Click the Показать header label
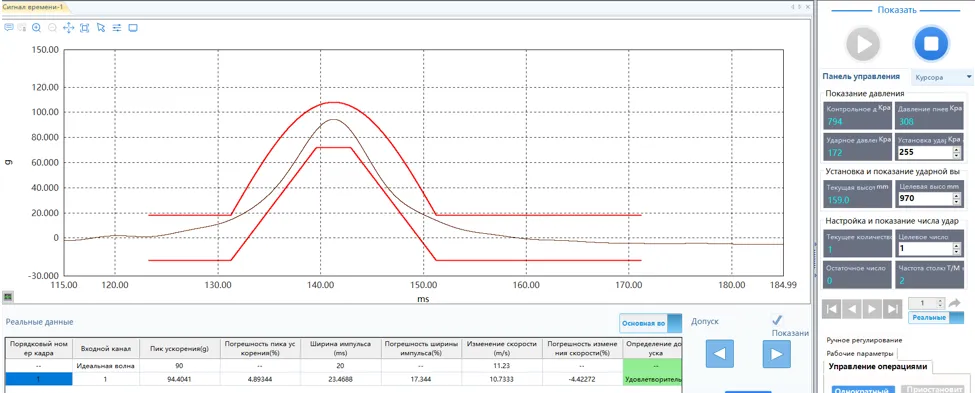Screen dimensions: 975x393 (x=896, y=10)
